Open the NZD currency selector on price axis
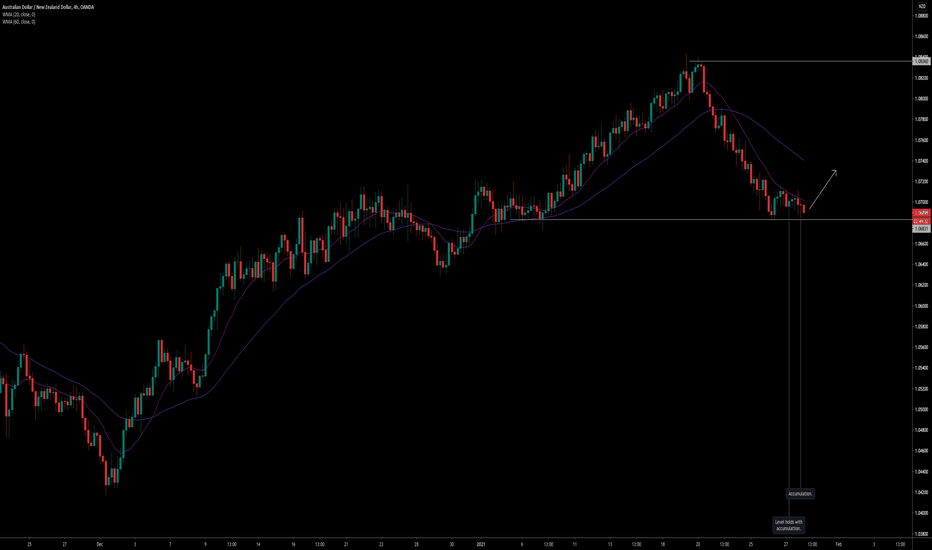This screenshot has height=550, width=932. point(922,6)
